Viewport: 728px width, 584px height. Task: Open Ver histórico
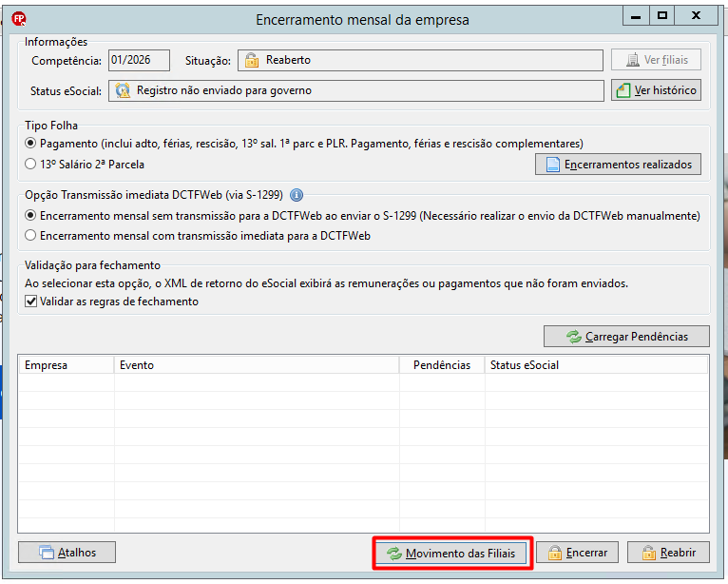click(656, 90)
